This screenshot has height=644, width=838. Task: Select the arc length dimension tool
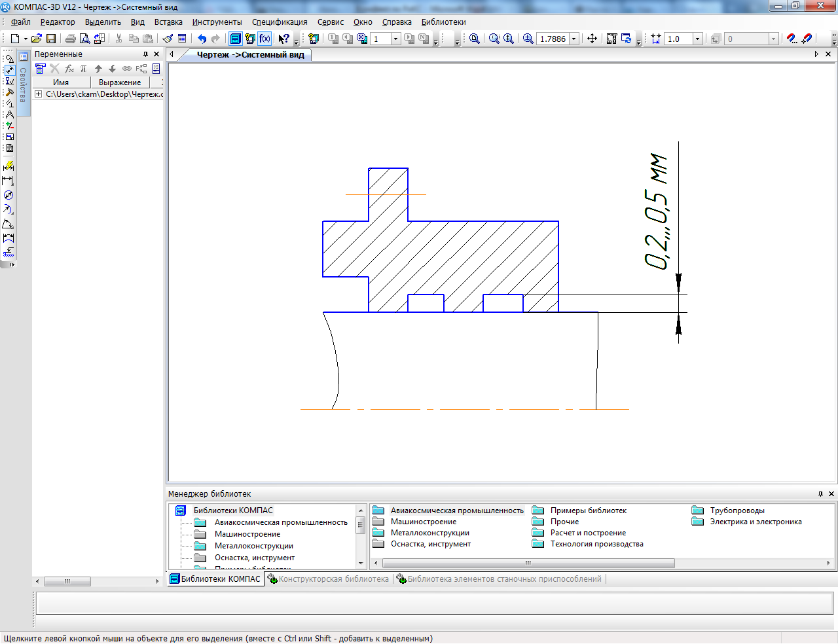point(9,238)
